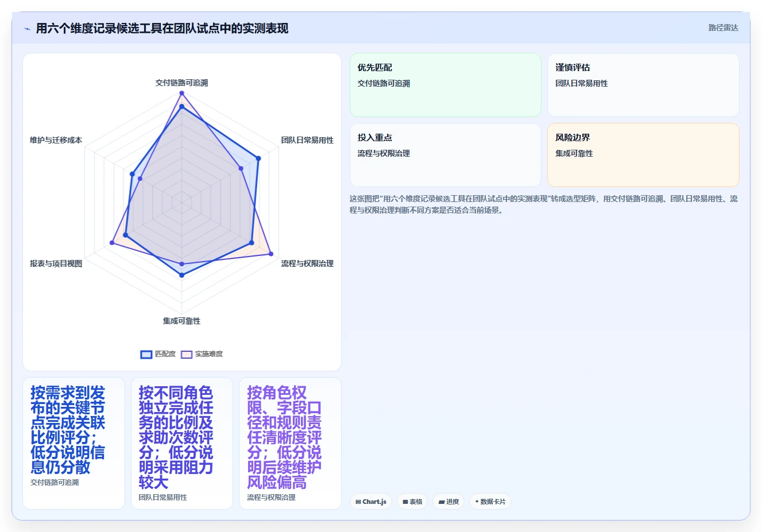Click the 交付链路可追溯 radar axis label
This screenshot has width=762, height=532.
[181, 83]
